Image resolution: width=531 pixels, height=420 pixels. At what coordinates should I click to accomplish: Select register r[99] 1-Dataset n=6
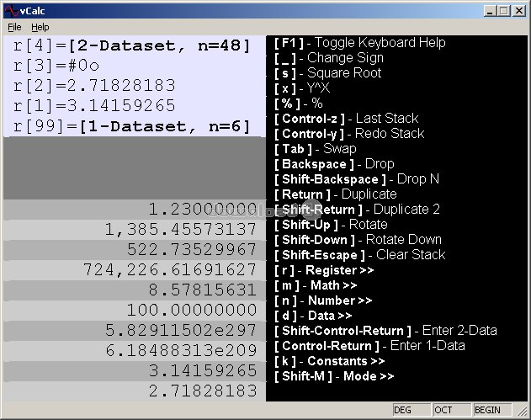pyautogui.click(x=132, y=126)
